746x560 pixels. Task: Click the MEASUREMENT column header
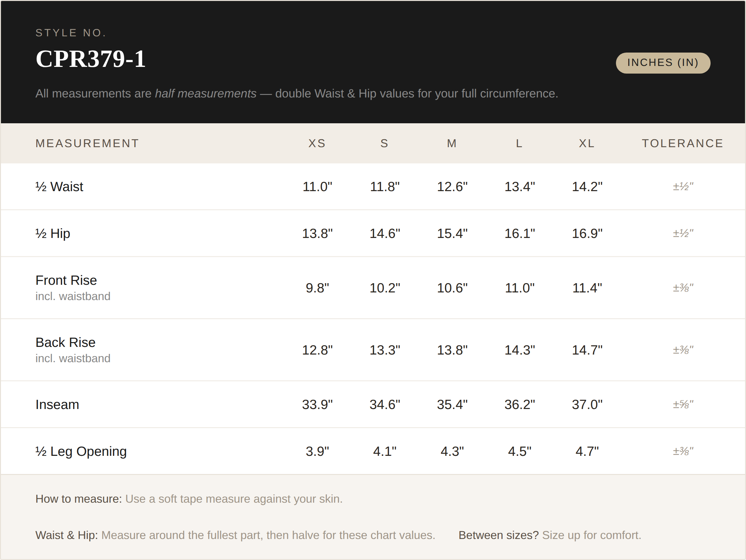pyautogui.click(x=87, y=143)
